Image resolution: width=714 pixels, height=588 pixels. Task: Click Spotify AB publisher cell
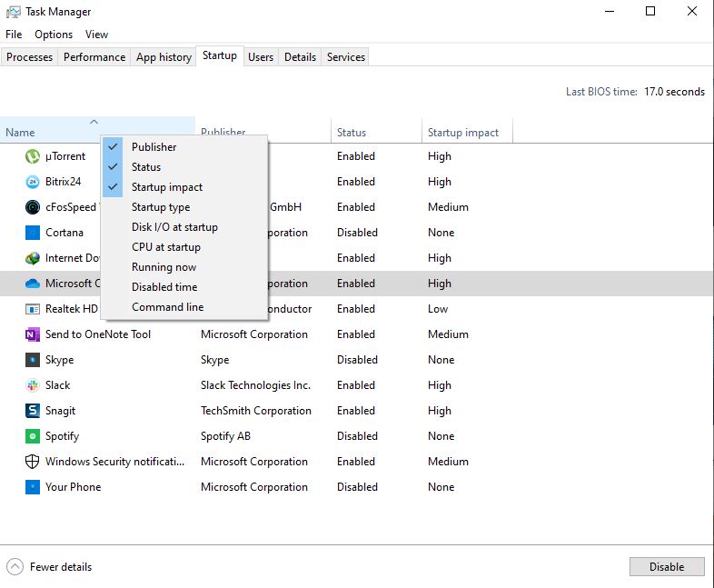pos(225,436)
